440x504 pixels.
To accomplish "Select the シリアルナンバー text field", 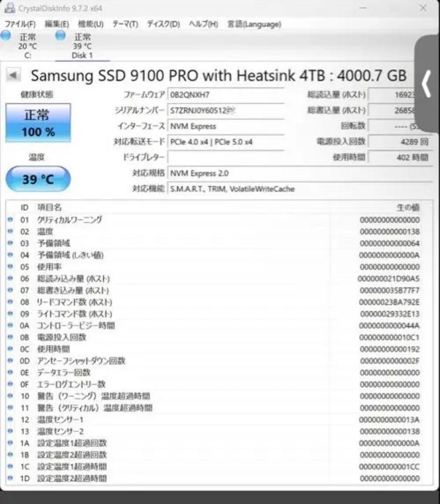I will pos(226,110).
